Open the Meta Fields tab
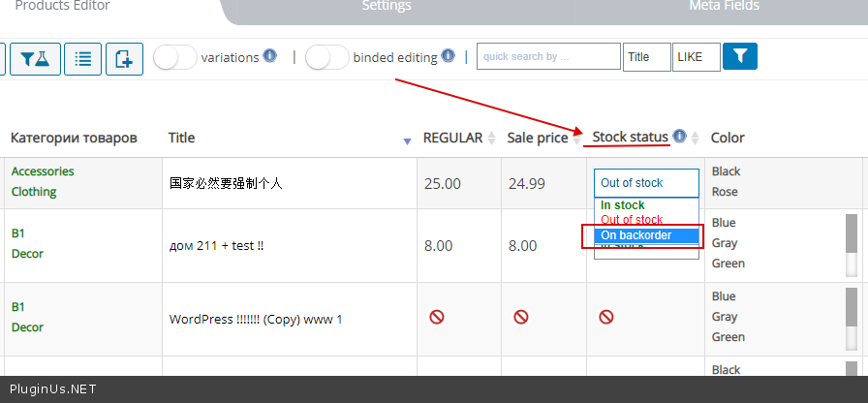 tap(724, 6)
